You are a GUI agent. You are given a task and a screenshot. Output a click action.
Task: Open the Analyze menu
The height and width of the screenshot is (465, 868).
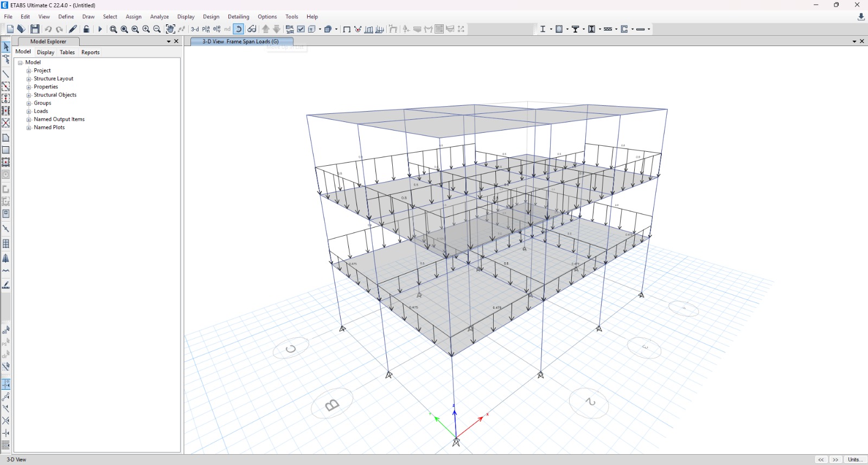coord(159,17)
